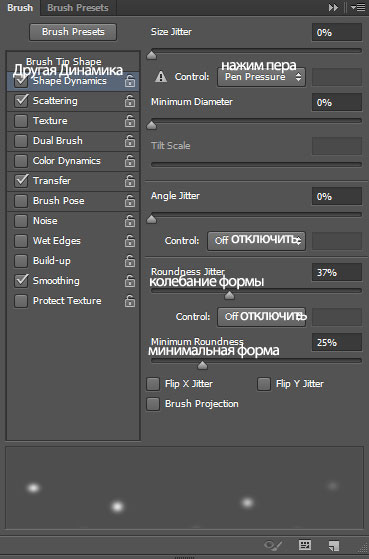Open the Pen Pressure control dropdown
The height and width of the screenshot is (559, 369).
point(261,77)
